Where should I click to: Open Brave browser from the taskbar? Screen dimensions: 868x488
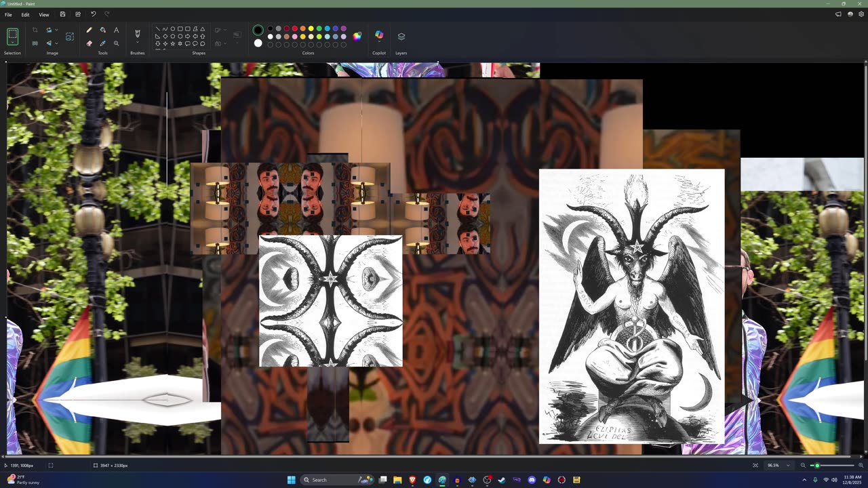(412, 480)
